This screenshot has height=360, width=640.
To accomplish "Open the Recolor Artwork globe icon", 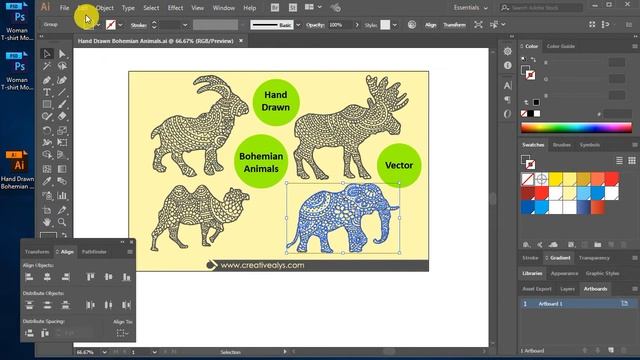I will point(412,25).
